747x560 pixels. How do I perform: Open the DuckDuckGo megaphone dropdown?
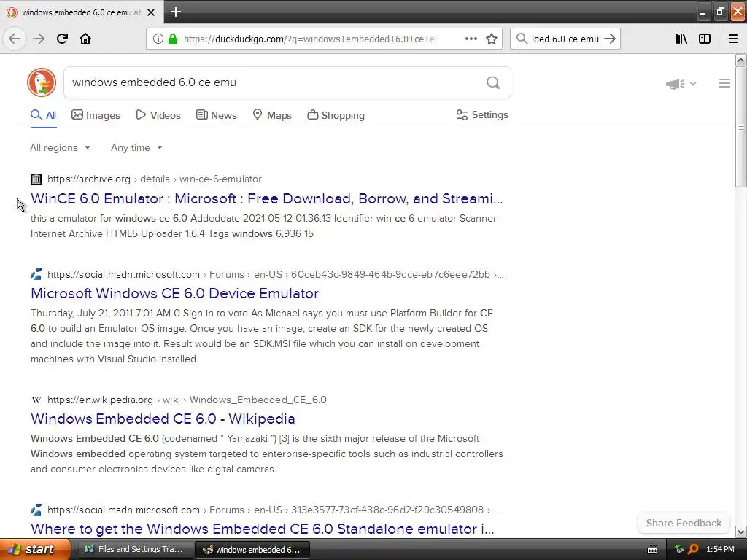click(x=681, y=84)
